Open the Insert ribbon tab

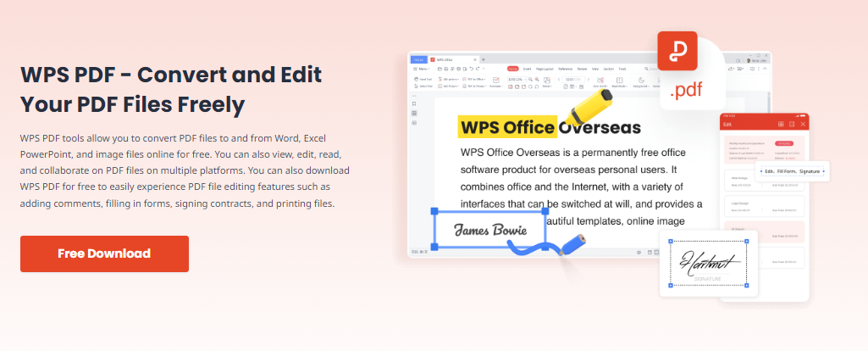[x=527, y=68]
